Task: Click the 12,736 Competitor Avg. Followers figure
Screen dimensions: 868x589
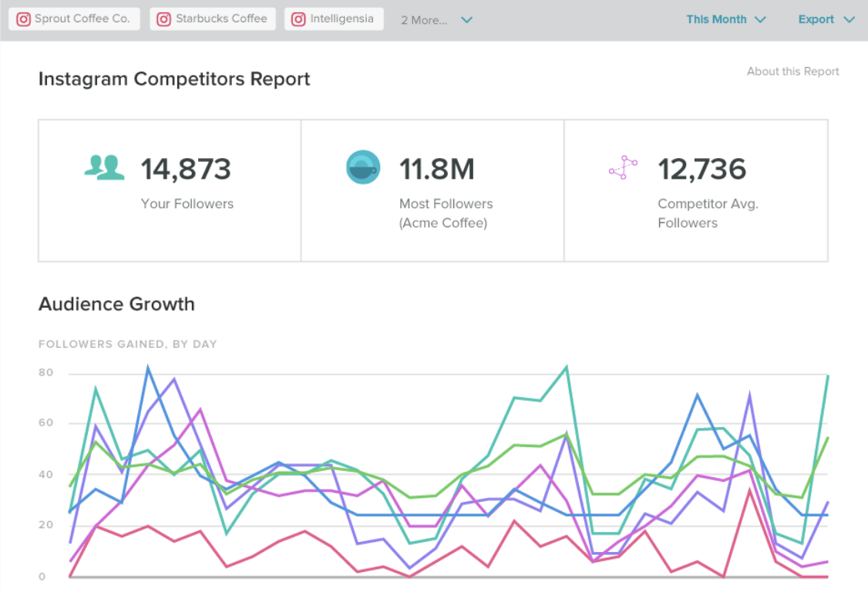Action: (x=701, y=169)
